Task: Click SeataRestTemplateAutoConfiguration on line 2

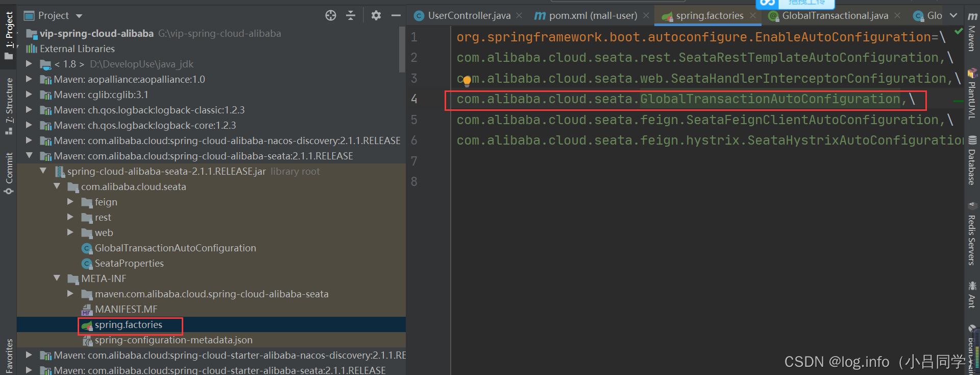Action: click(808, 57)
